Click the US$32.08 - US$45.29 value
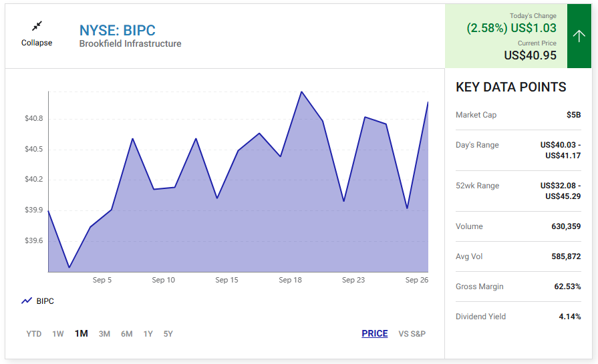 (561, 191)
